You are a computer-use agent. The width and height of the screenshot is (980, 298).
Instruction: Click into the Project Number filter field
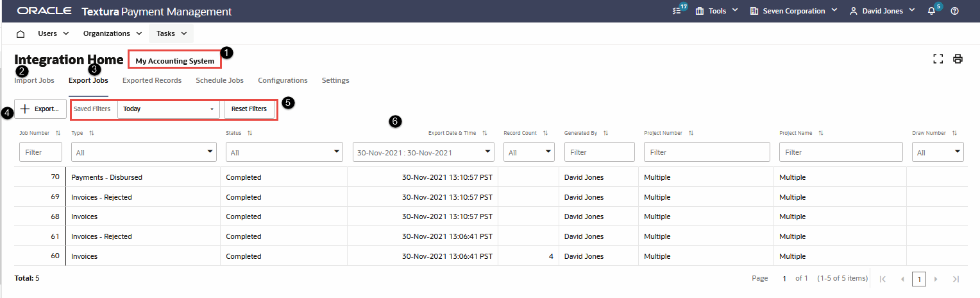pos(707,152)
